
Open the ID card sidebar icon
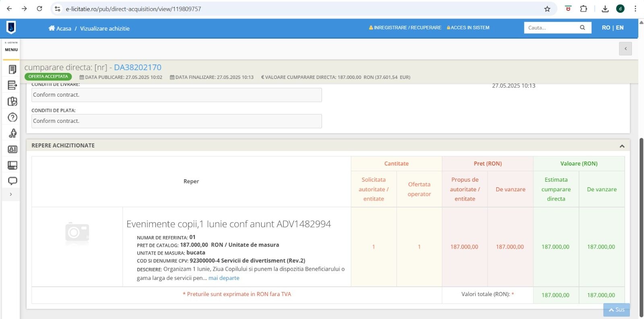[12, 149]
